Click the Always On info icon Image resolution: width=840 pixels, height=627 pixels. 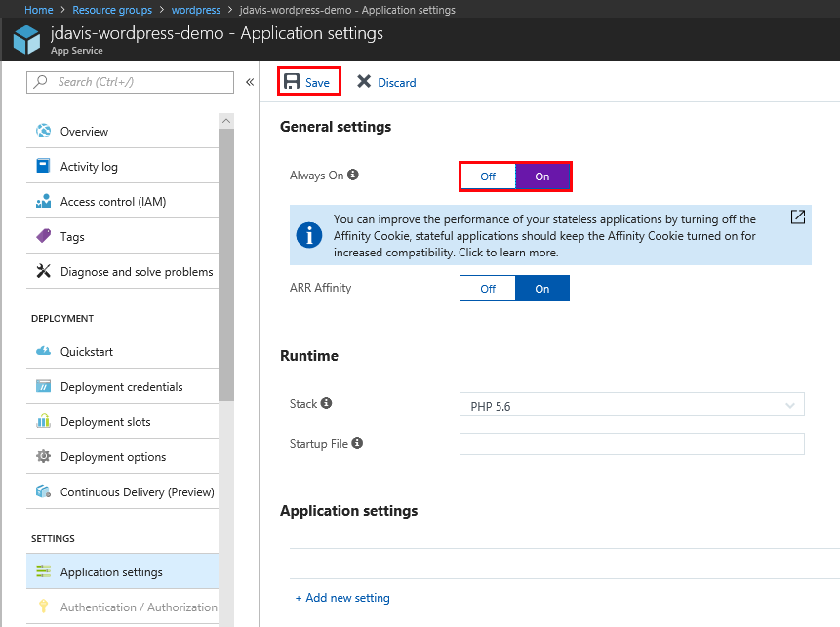[x=352, y=175]
